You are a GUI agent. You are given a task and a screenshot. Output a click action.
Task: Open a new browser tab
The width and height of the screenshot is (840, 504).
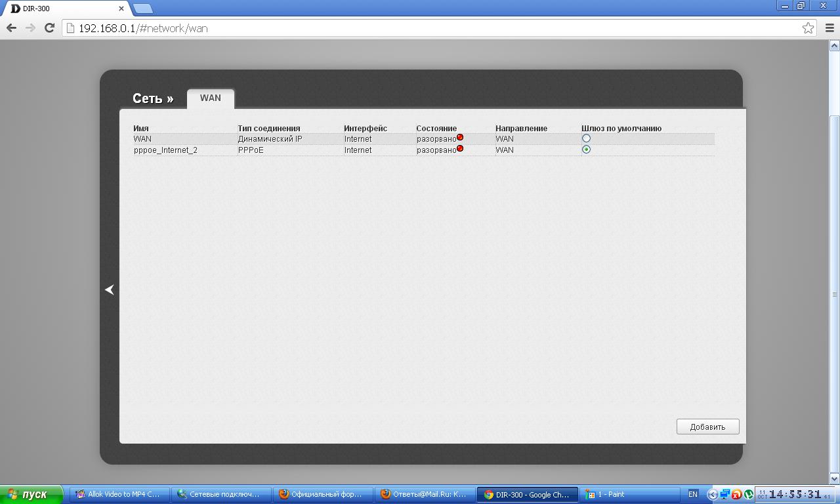(x=143, y=9)
